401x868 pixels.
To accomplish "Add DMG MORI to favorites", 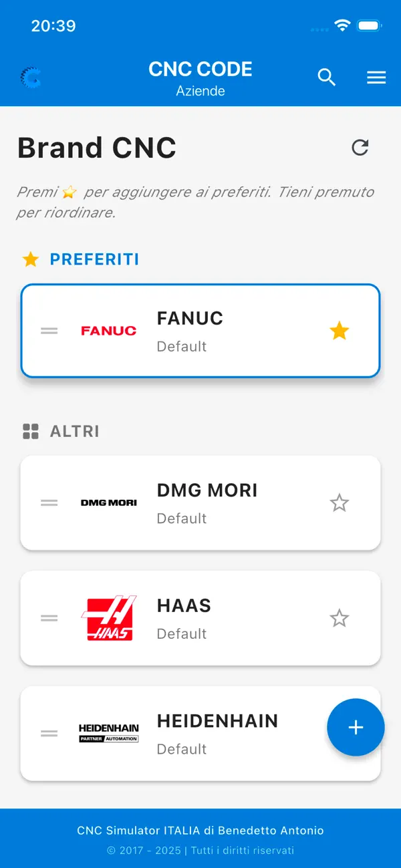I will click(340, 502).
